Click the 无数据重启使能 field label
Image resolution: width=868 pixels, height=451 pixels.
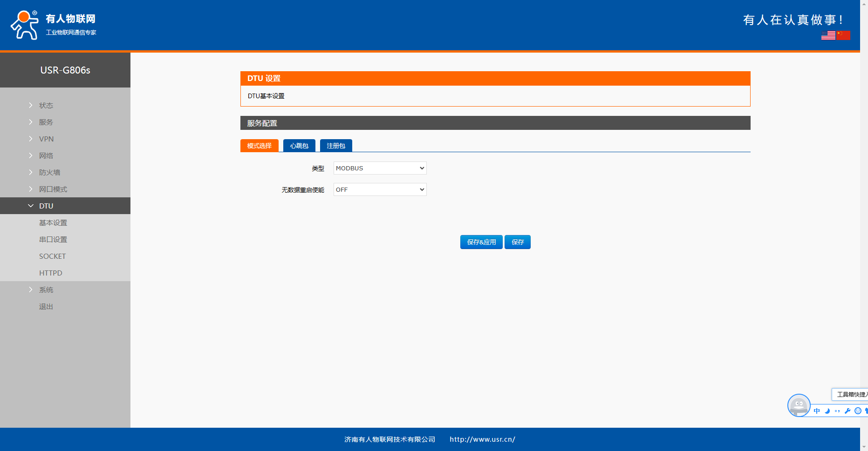[303, 190]
